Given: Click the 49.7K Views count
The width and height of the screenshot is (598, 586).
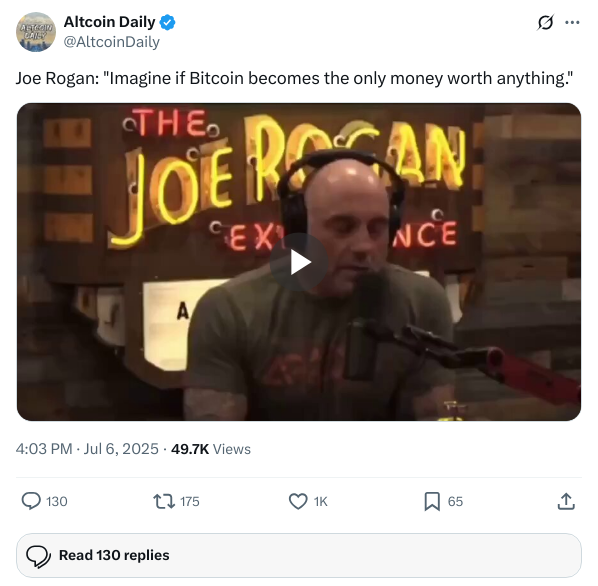Looking at the screenshot, I should pyautogui.click(x=211, y=449).
